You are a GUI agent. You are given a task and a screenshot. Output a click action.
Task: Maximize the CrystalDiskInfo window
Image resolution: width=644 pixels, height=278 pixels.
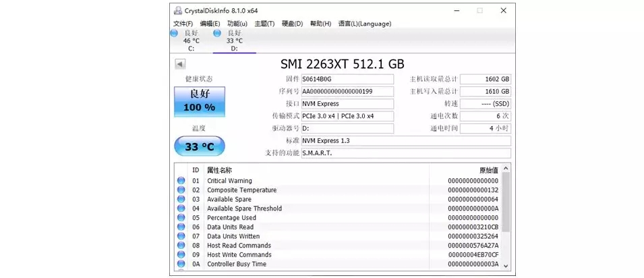(x=479, y=11)
